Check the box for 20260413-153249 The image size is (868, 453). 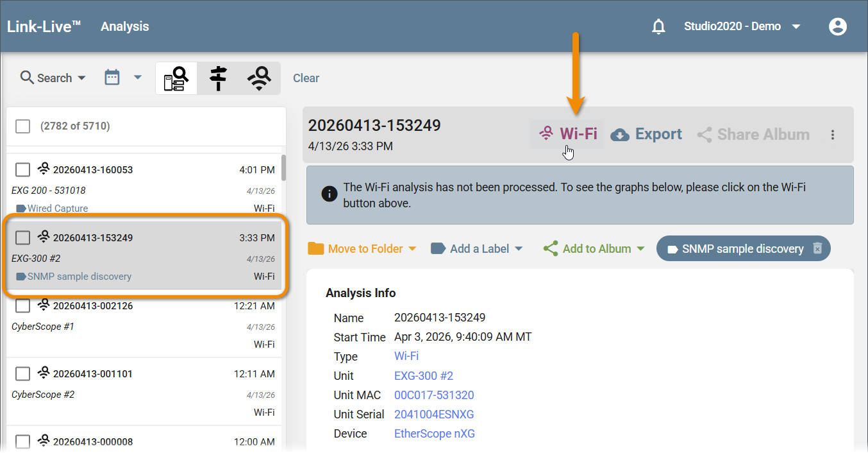coord(23,238)
